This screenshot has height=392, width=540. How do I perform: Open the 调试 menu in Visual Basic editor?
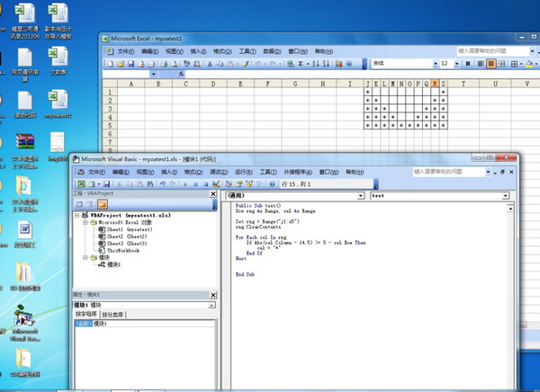[x=219, y=172]
